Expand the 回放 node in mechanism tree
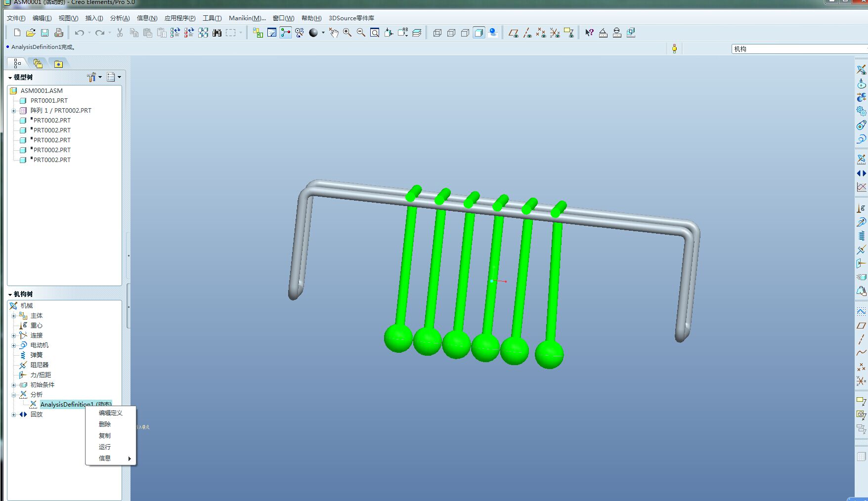 pos(14,415)
